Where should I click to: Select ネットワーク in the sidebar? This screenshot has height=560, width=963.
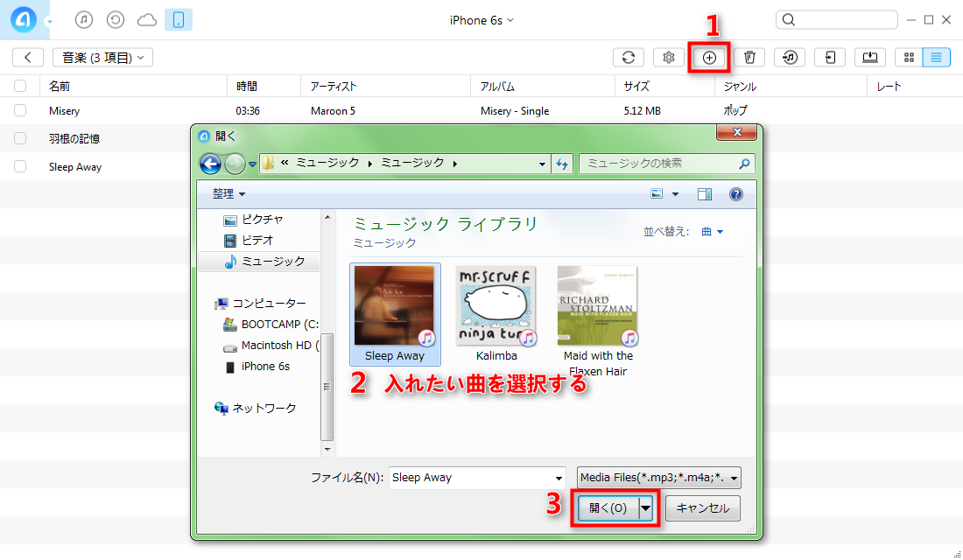click(255, 408)
